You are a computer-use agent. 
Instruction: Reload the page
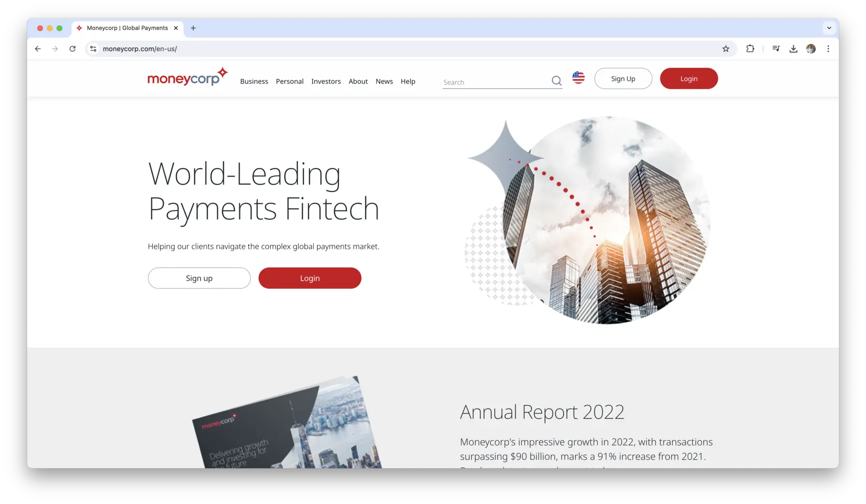tap(72, 49)
